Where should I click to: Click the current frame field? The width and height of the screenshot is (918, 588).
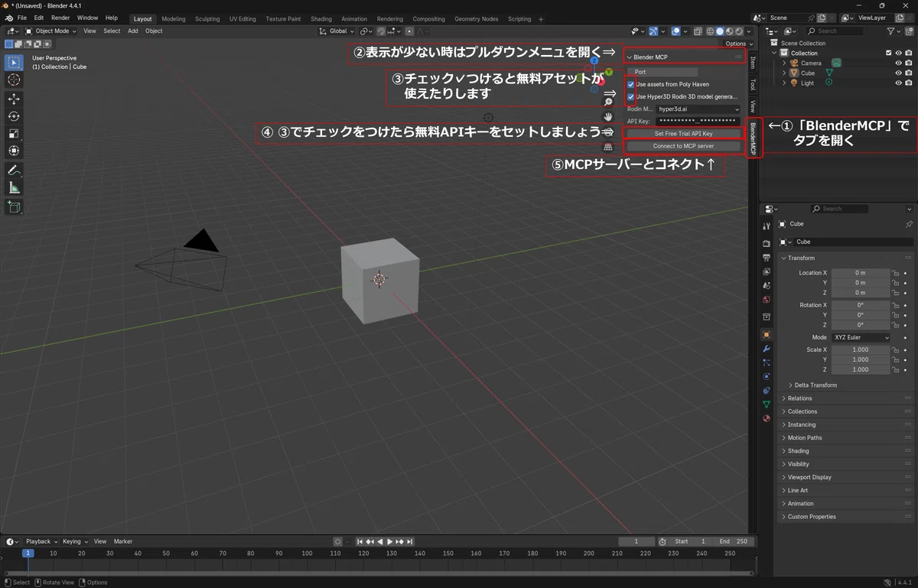637,541
